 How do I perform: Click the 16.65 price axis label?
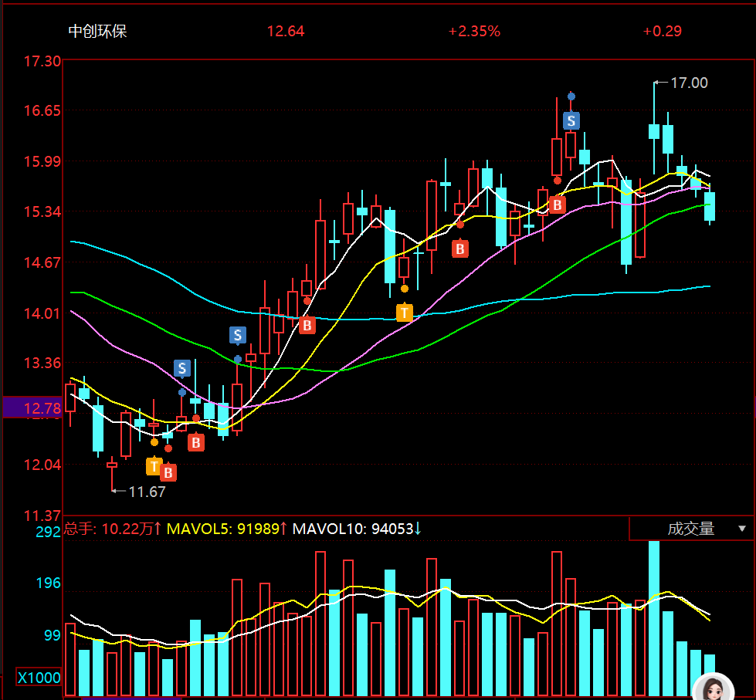pyautogui.click(x=42, y=110)
